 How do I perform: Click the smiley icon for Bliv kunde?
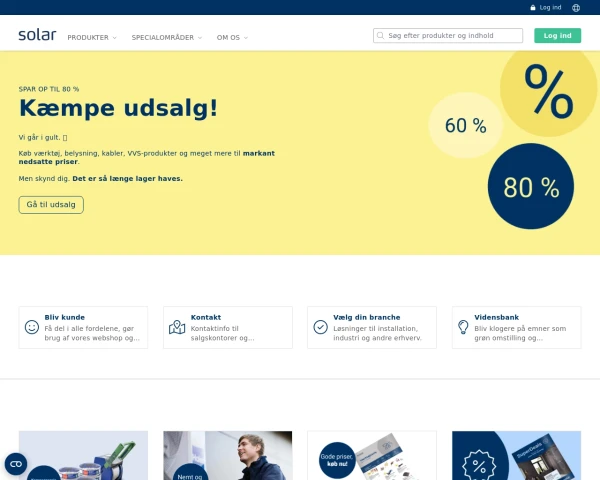coord(32,327)
